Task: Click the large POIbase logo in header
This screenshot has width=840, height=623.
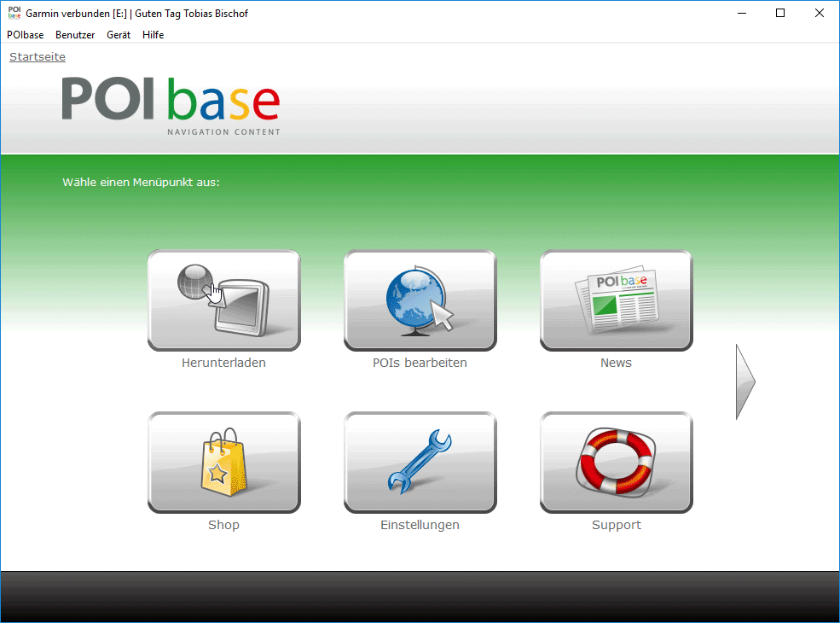Action: pos(171,105)
